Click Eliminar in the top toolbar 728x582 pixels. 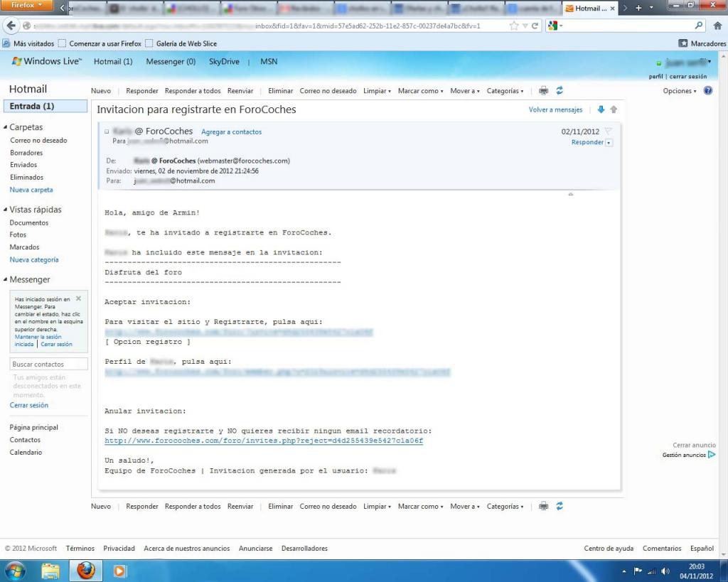coord(280,91)
